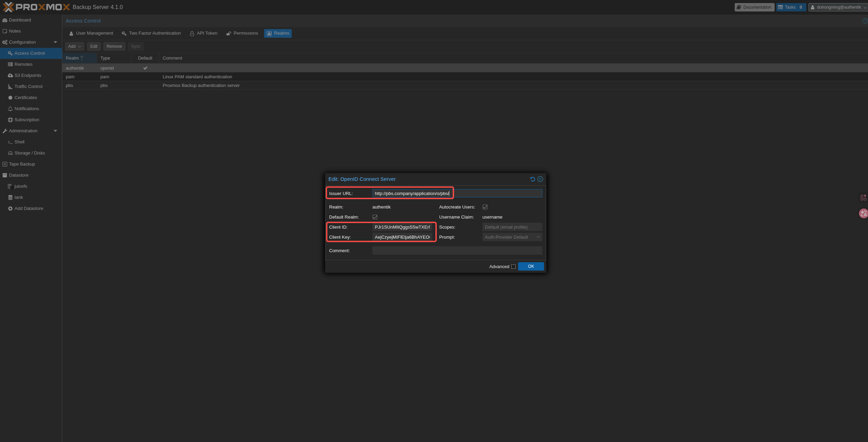This screenshot has height=442, width=868.
Task: Open S3 Endpoints in the sidebar
Action: pyautogui.click(x=28, y=76)
